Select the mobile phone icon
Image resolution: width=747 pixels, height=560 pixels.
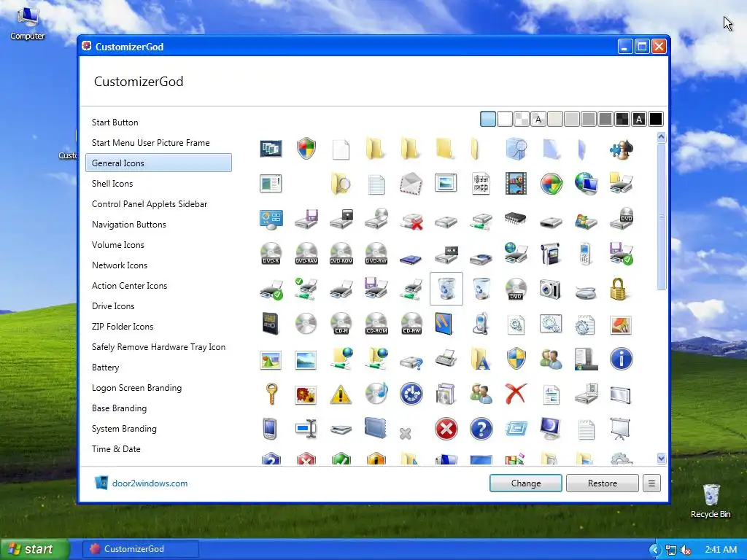click(586, 253)
